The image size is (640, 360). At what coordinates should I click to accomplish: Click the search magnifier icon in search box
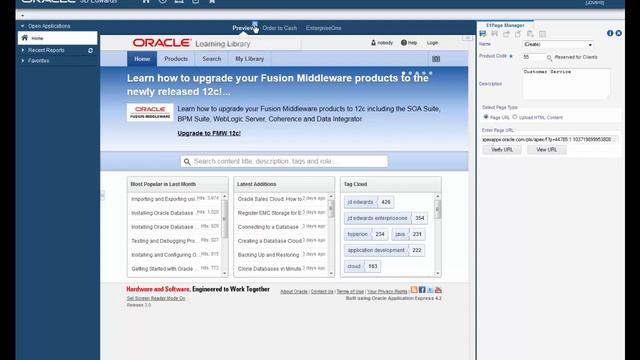pos(187,162)
